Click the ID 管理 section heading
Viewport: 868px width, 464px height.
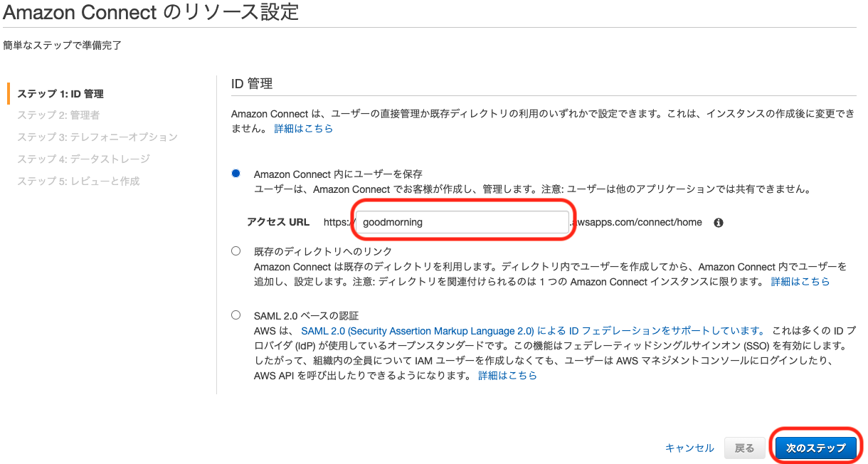(252, 83)
